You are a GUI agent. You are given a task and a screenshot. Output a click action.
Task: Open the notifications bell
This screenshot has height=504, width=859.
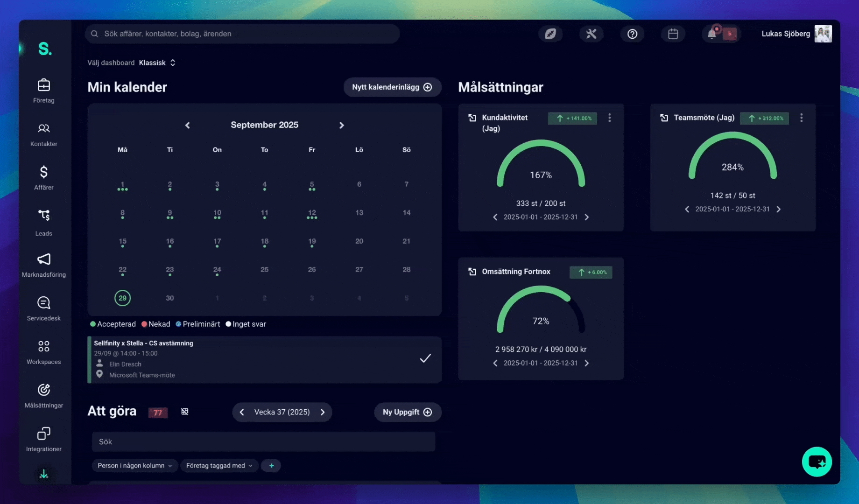tap(711, 34)
